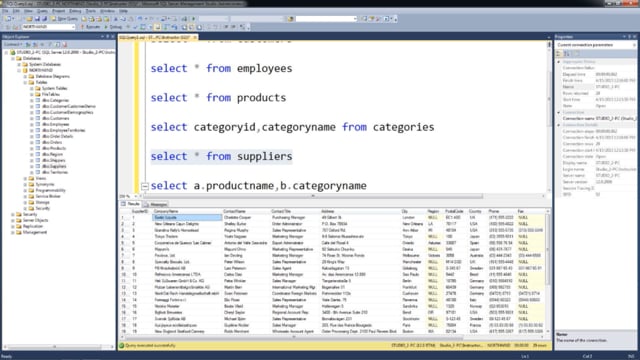Open the Edit menu
Viewport: 640px width, 360px height.
coord(16,11)
